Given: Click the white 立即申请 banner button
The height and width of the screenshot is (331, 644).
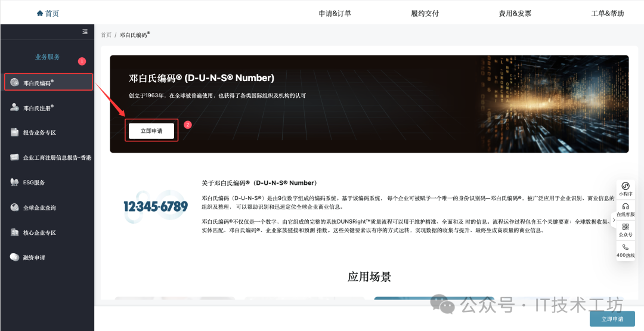Looking at the screenshot, I should point(151,131).
